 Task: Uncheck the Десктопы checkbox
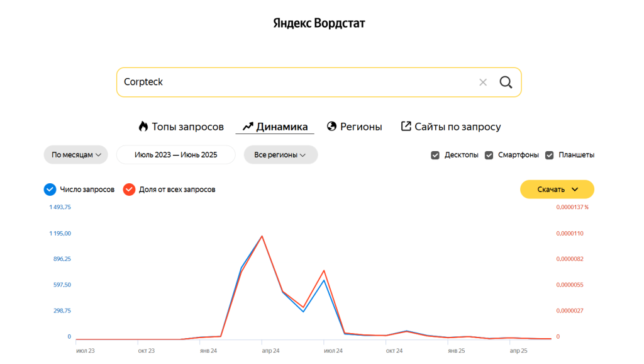click(435, 155)
